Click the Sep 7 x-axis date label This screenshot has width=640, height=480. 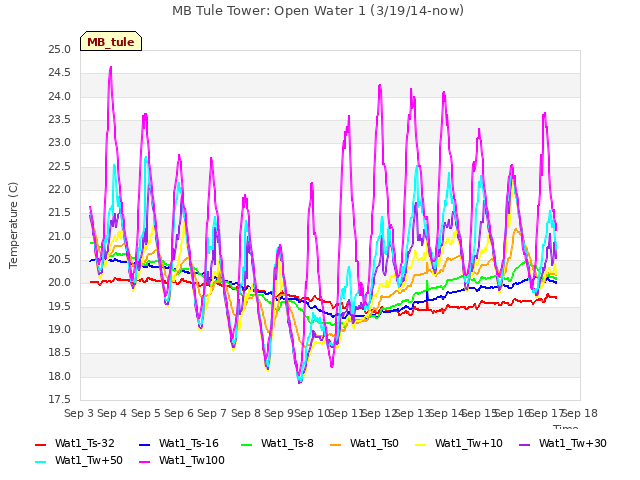pos(212,413)
